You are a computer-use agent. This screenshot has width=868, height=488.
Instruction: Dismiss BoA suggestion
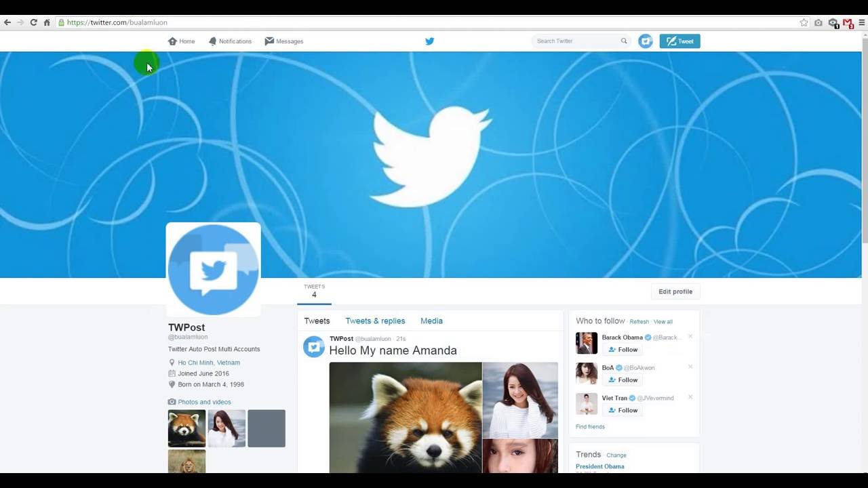click(690, 367)
